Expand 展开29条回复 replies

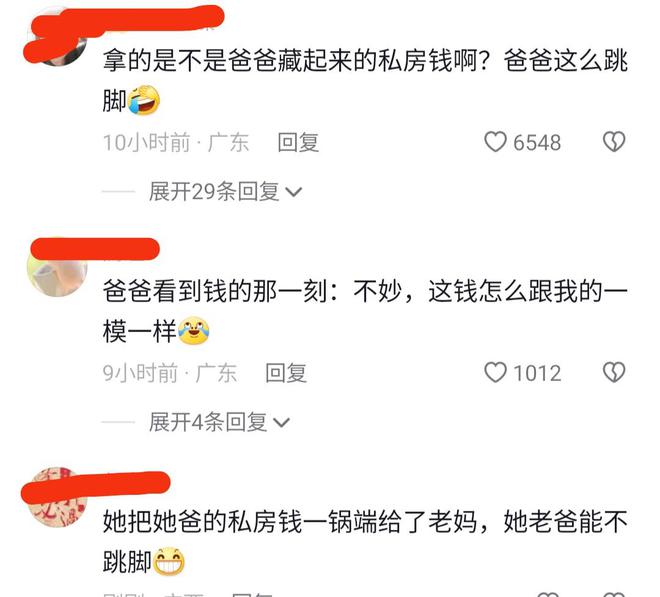point(225,192)
